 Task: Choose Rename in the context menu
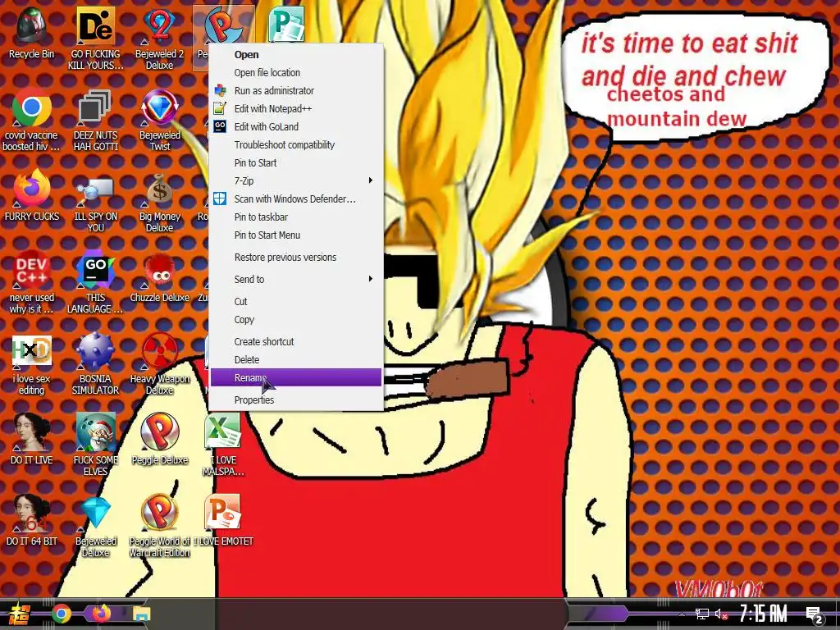(x=295, y=377)
